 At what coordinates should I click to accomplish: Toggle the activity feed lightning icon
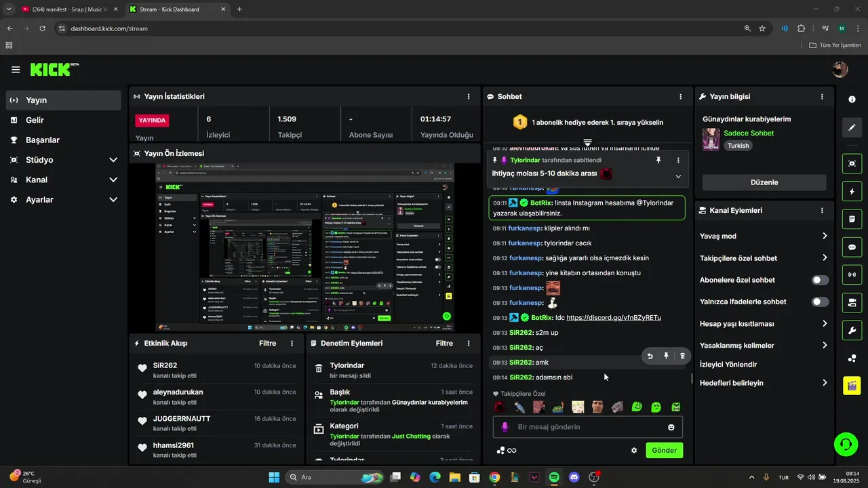(x=852, y=192)
